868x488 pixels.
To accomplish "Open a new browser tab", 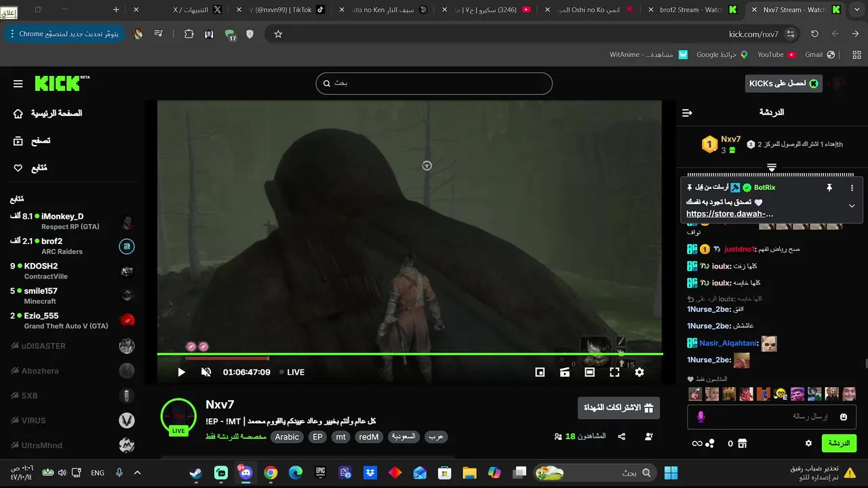I will coord(116,9).
